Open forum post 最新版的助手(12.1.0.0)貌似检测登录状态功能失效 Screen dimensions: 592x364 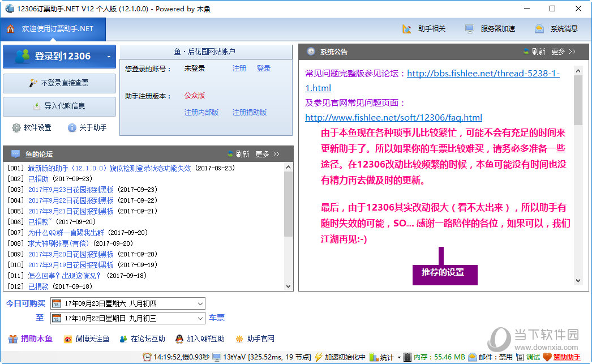(x=109, y=168)
